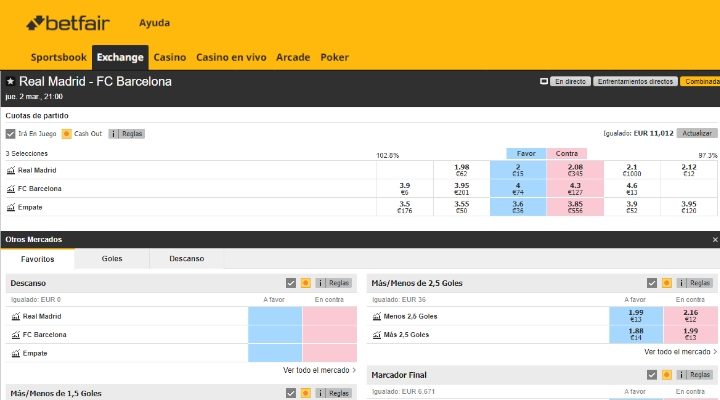Click the Actualizar button

click(697, 133)
